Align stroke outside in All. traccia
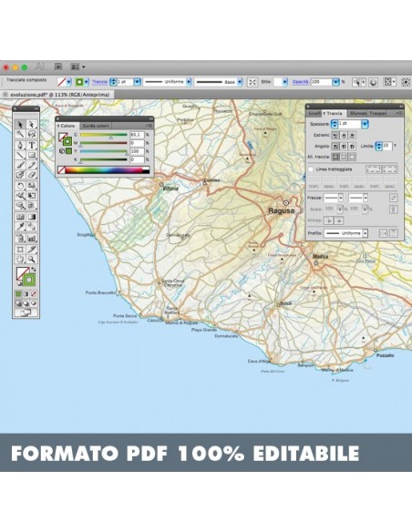Image resolution: width=412 pixels, height=532 pixels. [352, 157]
